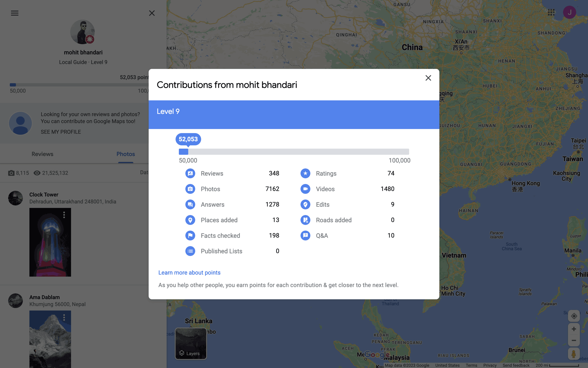Click the Privacy link on map footer

pos(490,365)
